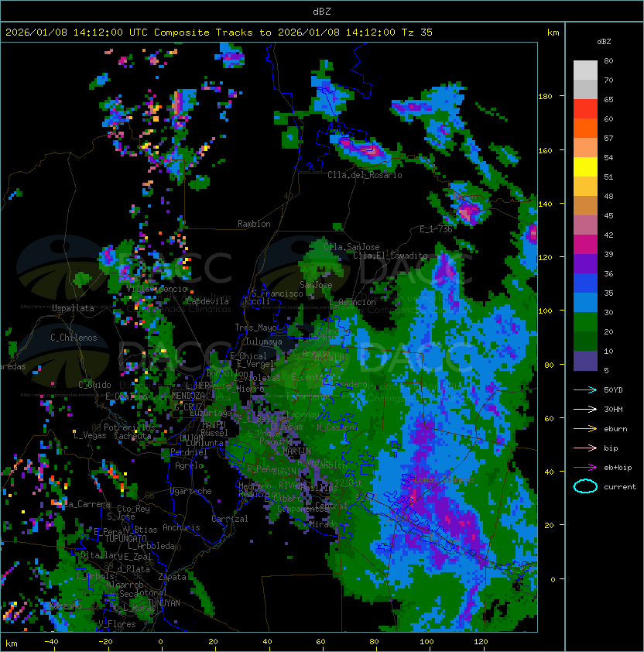Click the 'eb+bip' legend label
The width and height of the screenshot is (644, 652).
(618, 468)
